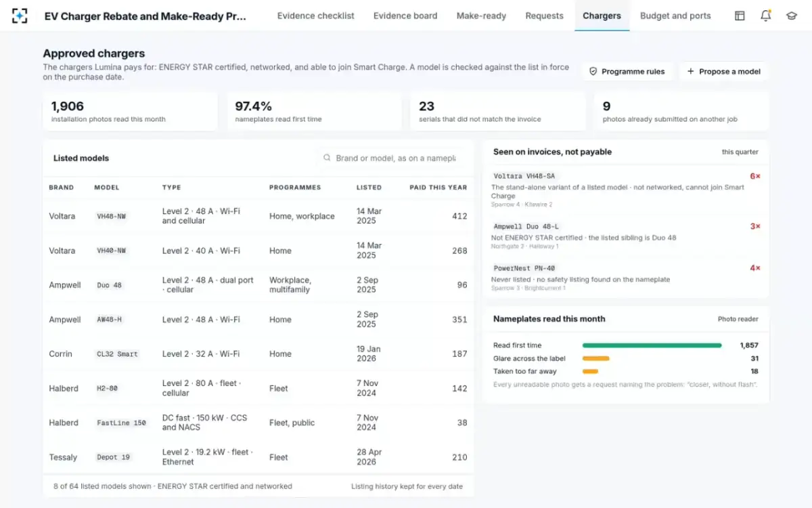Click the Glare across the label bar
Viewport: 812px width, 508px height.
click(596, 358)
